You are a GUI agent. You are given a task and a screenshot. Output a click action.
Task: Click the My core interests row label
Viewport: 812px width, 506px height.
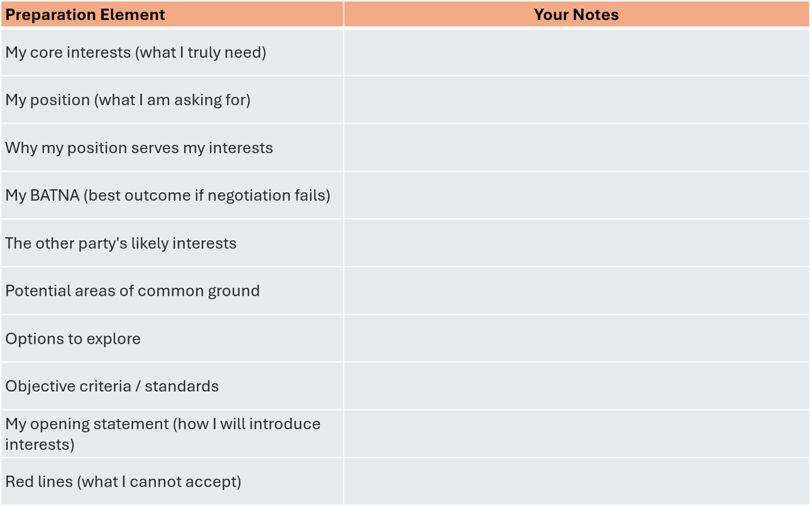click(x=172, y=52)
